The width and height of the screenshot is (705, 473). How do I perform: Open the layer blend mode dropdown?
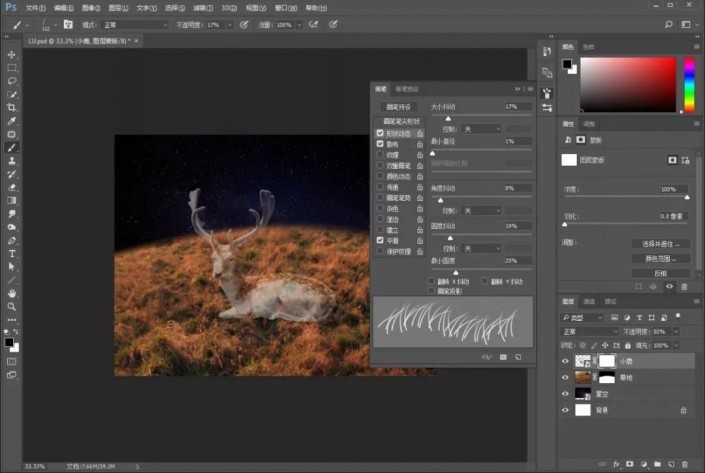[x=586, y=331]
